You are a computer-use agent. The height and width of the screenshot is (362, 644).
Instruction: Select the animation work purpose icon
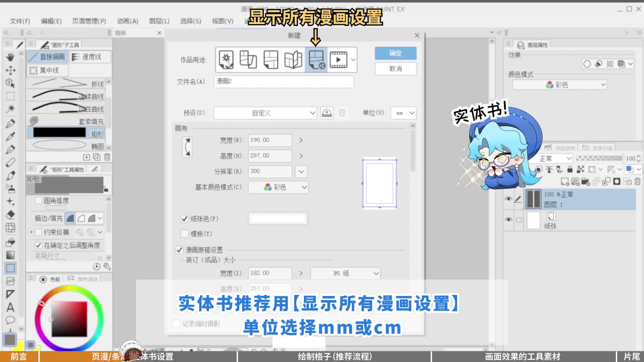338,60
